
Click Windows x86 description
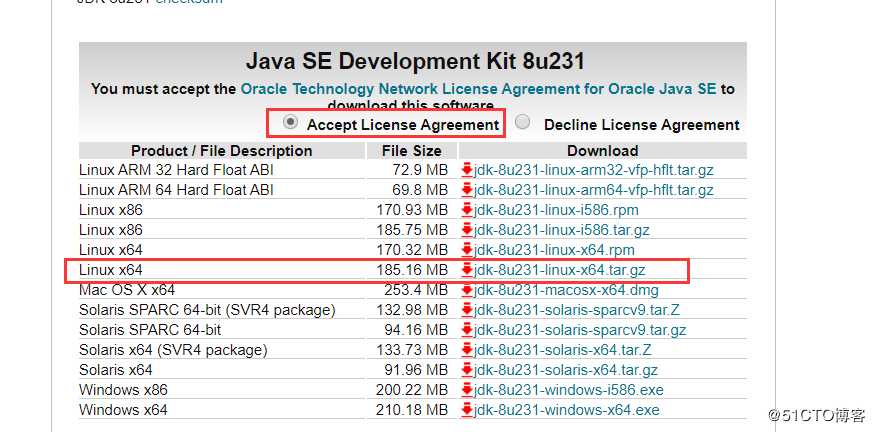click(123, 390)
